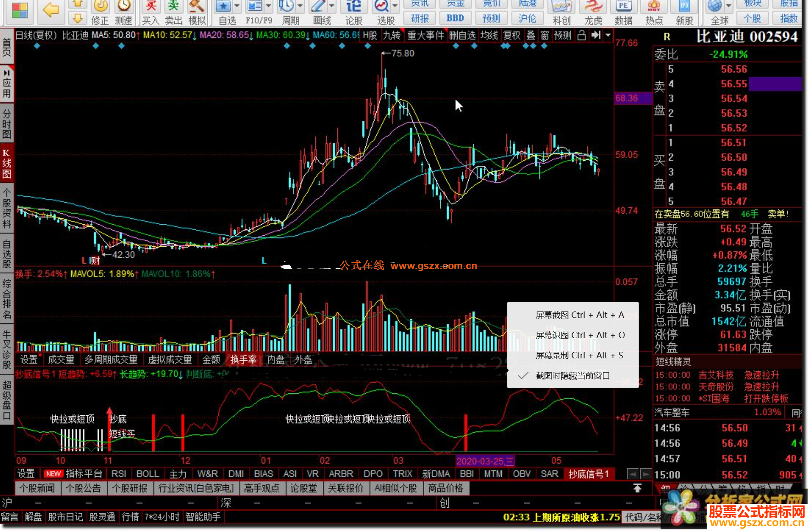Click the down arrow icon below up arrow

[78, 18]
